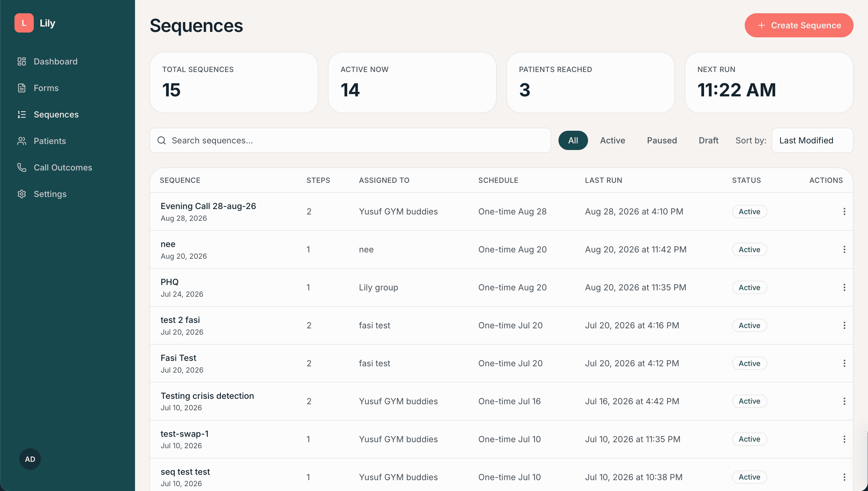
Task: Open actions menu for nee sequence
Action: click(844, 249)
